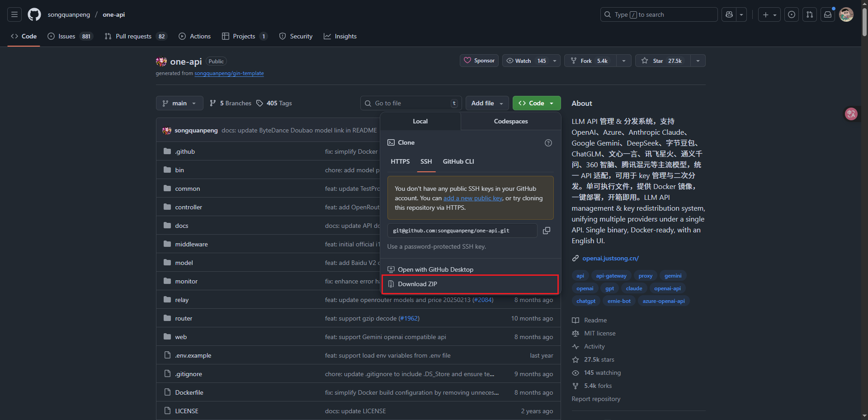Click the clone help question mark icon
Image resolution: width=868 pixels, height=420 pixels.
[x=548, y=143]
